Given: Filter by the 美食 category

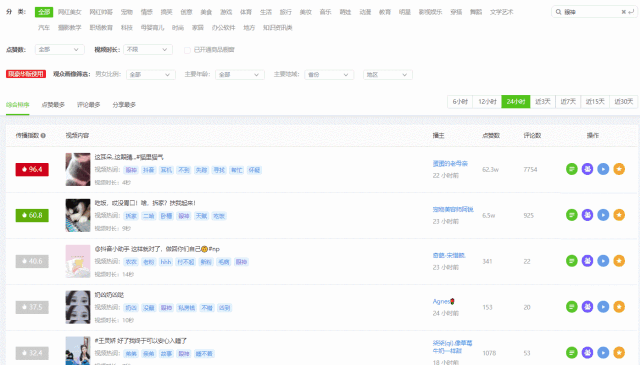Looking at the screenshot, I should [x=206, y=12].
